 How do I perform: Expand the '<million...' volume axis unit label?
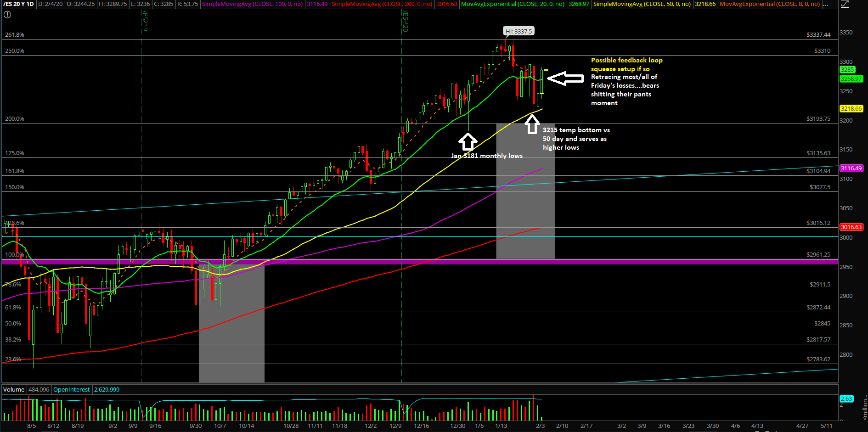coord(865,407)
